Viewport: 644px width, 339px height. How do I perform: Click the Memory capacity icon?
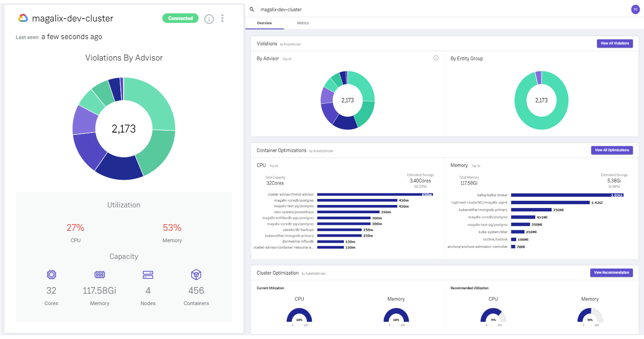(x=100, y=275)
